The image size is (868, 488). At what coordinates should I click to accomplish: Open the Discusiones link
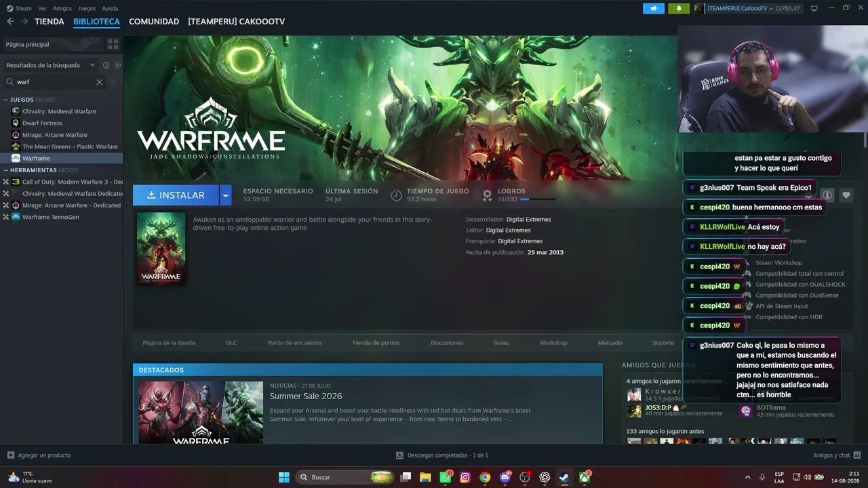pyautogui.click(x=447, y=343)
